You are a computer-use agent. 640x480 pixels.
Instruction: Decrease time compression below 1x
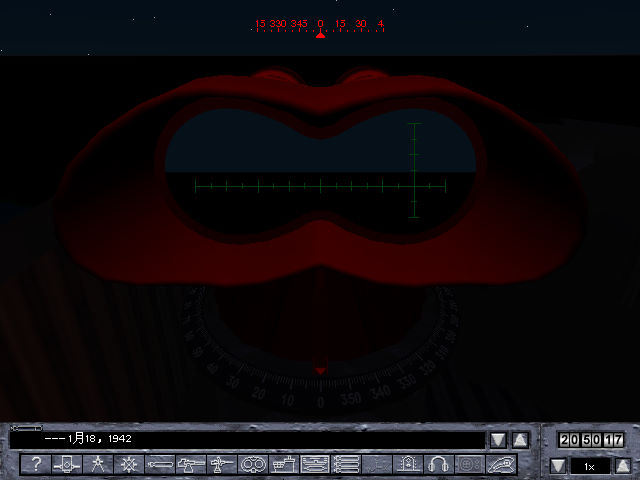(x=559, y=466)
